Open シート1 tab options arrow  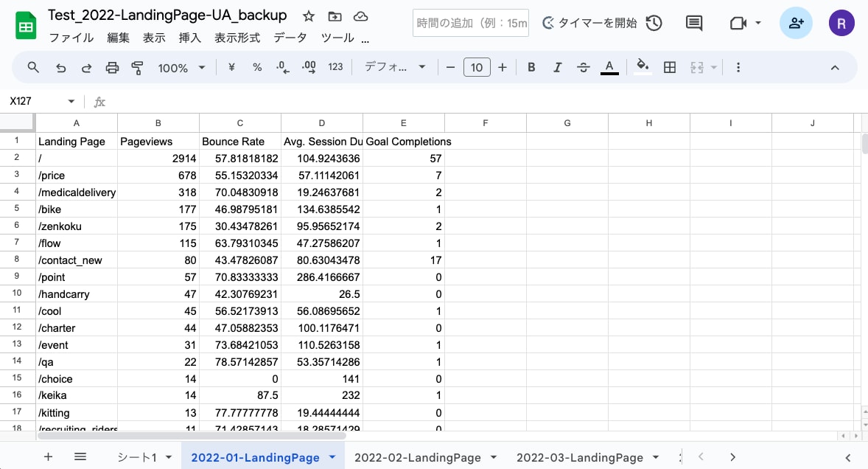(x=169, y=457)
